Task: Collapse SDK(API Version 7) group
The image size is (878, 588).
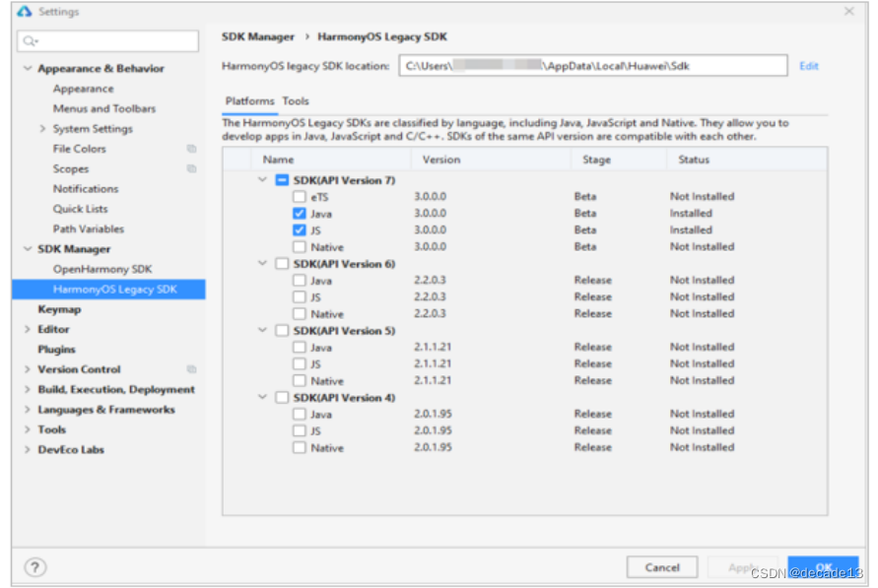Action: [262, 179]
